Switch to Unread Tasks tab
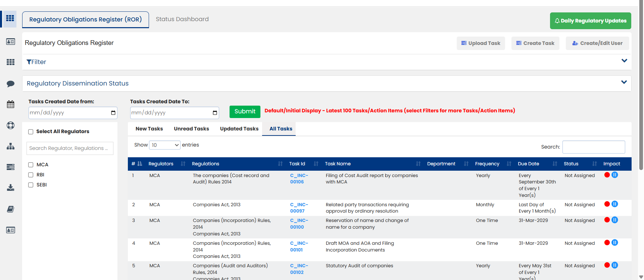 point(191,129)
